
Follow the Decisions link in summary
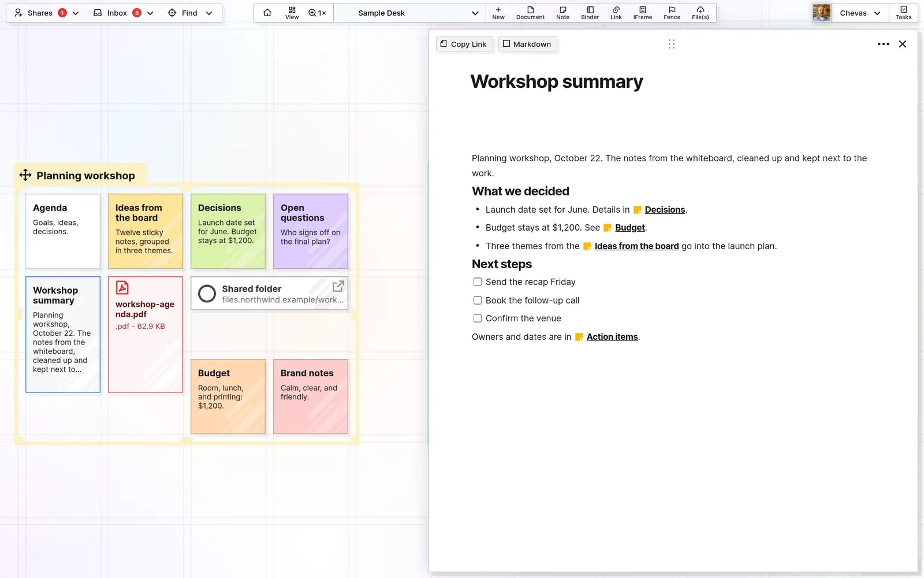[x=665, y=210]
